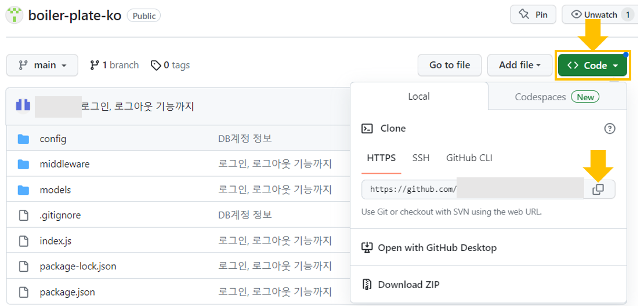Click the eye icon in Unwatch button
The width and height of the screenshot is (644, 306).
point(577,14)
